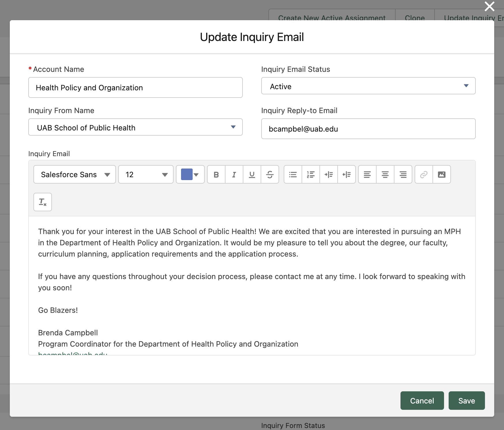Decrease the text indent
The image size is (504, 430).
(x=347, y=174)
